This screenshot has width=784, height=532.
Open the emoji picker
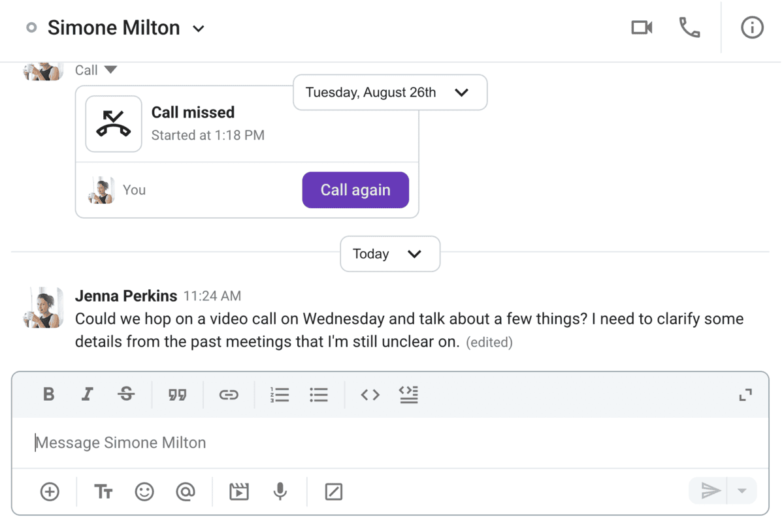(144, 492)
